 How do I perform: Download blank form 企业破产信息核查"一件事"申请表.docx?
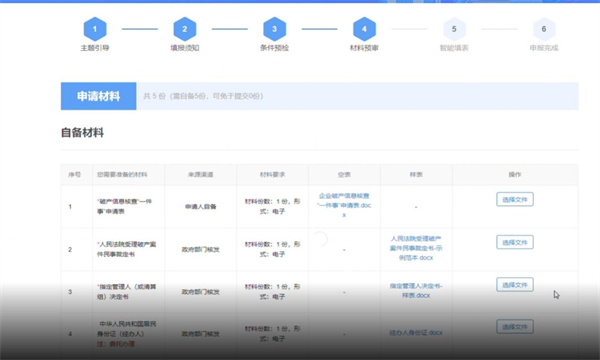point(344,205)
